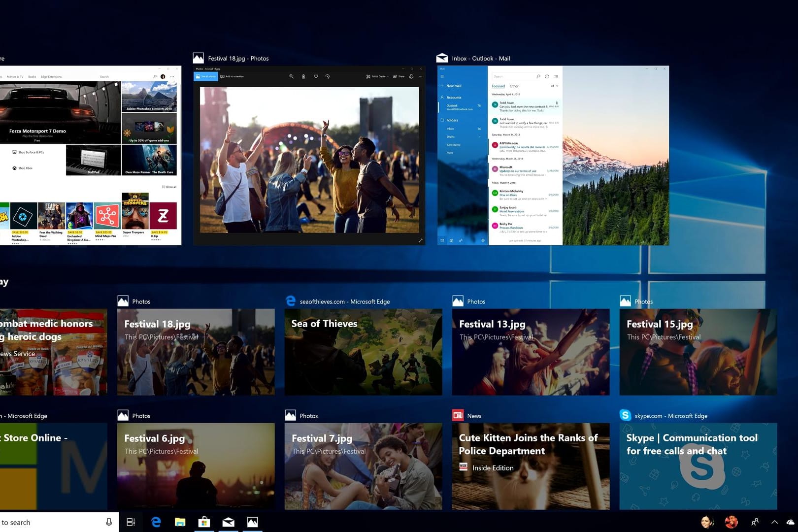Viewport: 798px width, 532px height.
Task: Select the Outlook account in Mail
Action: click(x=462, y=107)
